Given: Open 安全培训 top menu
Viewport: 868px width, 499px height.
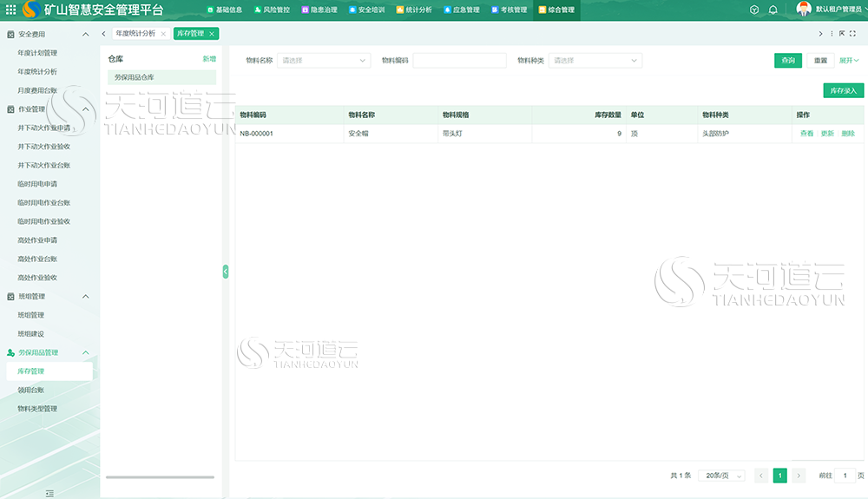Looking at the screenshot, I should (366, 10).
